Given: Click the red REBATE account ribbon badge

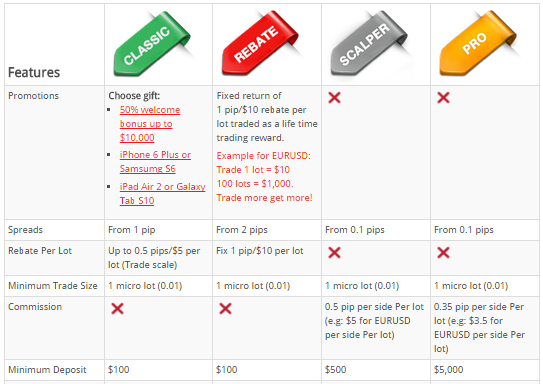Looking at the screenshot, I should tap(260, 43).
